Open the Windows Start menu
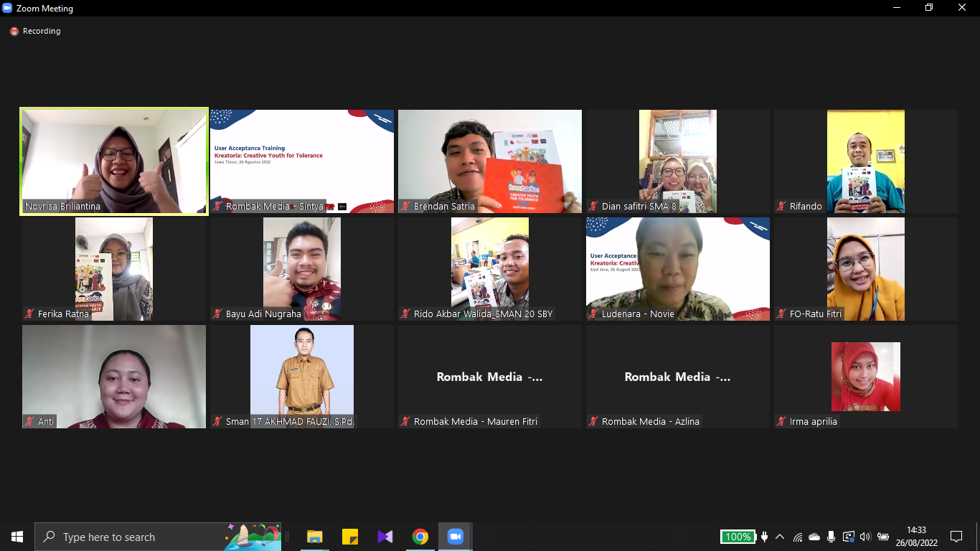The height and width of the screenshot is (551, 980). pyautogui.click(x=17, y=537)
